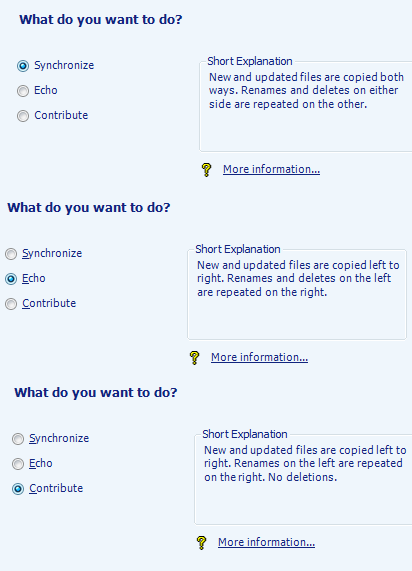Open More information link below the Synchronize explanation
The width and height of the screenshot is (412, 571).
pos(271,169)
